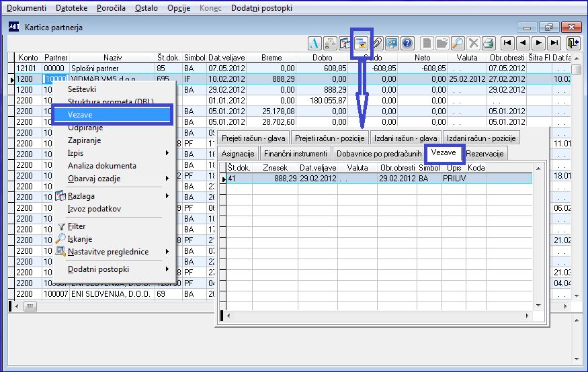Expand the Izpis submenu arrow
Screen dimensions: 588x372
click(x=167, y=153)
